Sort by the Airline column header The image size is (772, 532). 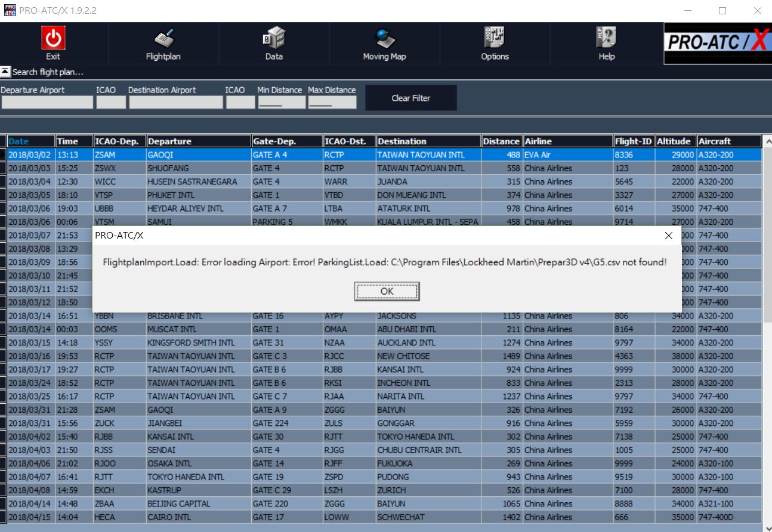567,141
